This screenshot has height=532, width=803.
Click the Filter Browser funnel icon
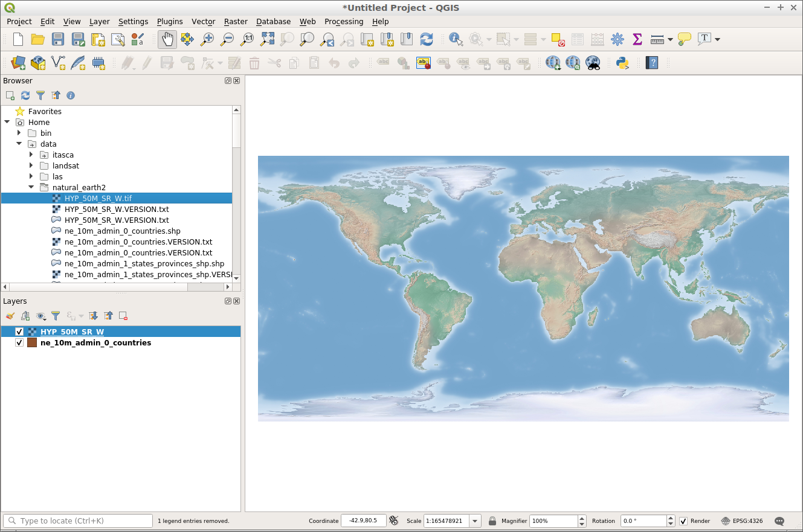40,95
